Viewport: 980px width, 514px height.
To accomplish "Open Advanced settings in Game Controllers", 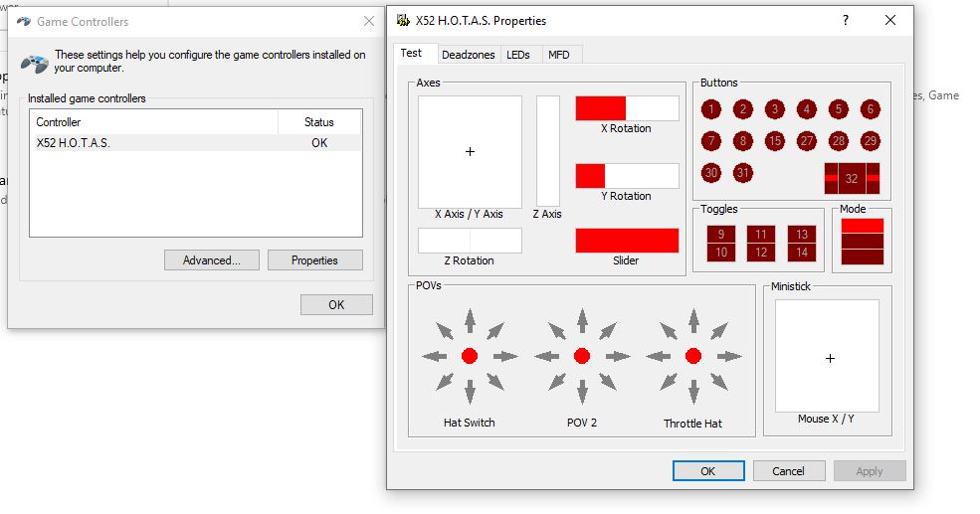I will coord(212,260).
